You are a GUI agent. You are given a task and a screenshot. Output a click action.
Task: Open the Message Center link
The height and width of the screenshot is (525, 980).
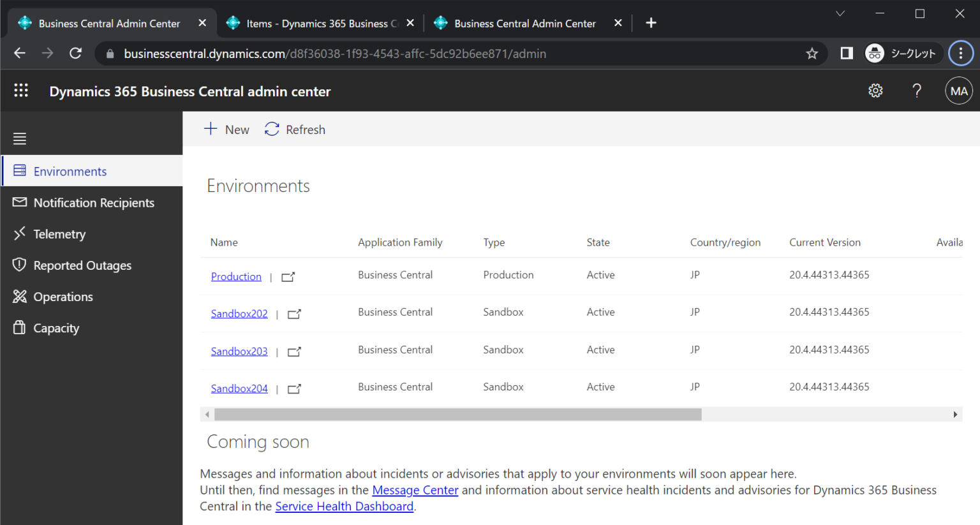pos(415,490)
